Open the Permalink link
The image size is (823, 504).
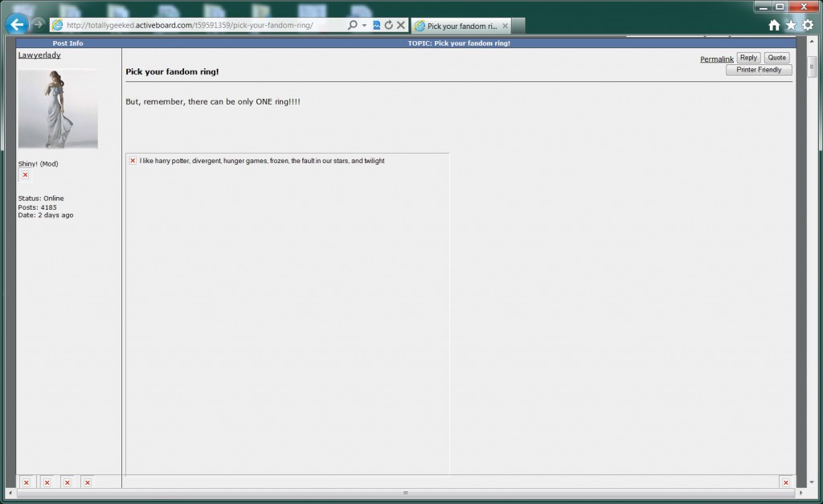tap(716, 59)
